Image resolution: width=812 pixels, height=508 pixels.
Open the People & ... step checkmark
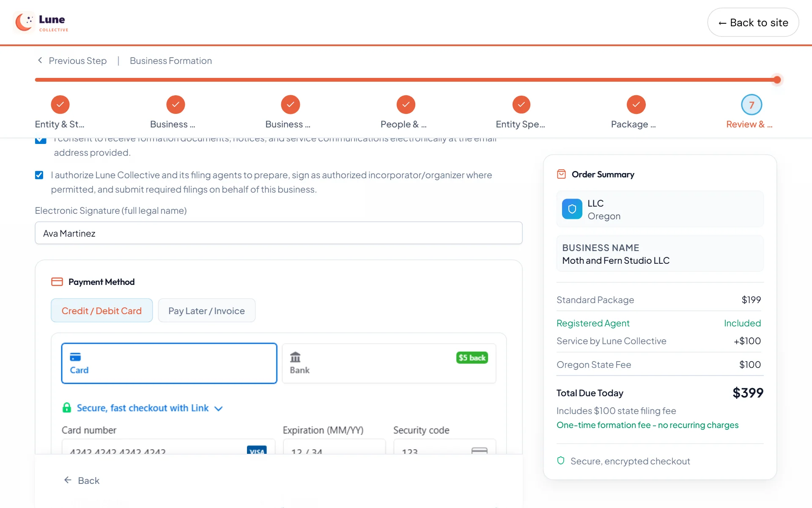(406, 105)
